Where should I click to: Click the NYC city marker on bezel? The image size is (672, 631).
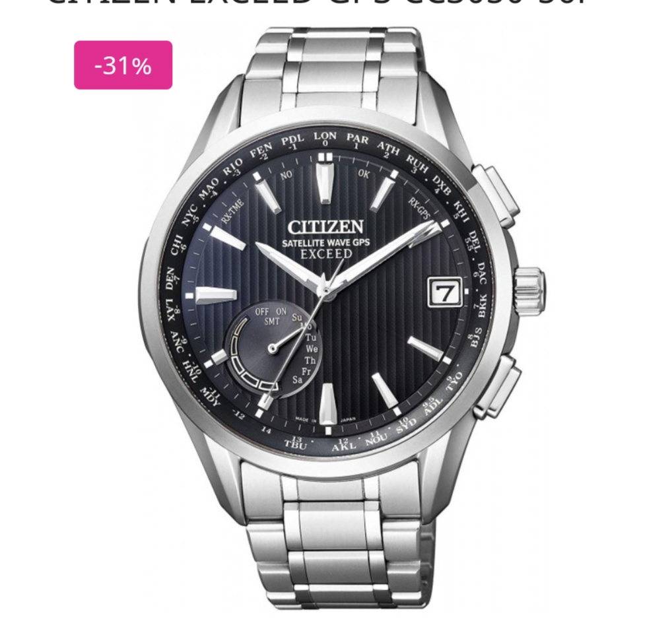coord(189,215)
